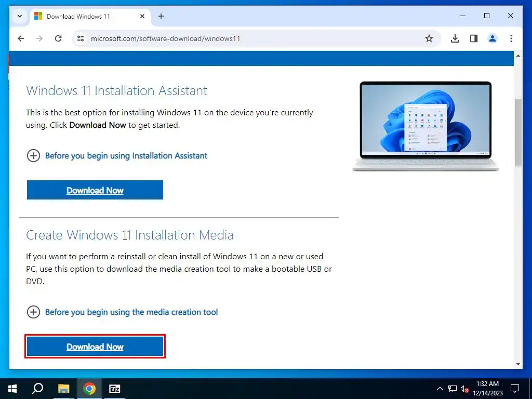Click the page scrollbar down arrow

518,364
